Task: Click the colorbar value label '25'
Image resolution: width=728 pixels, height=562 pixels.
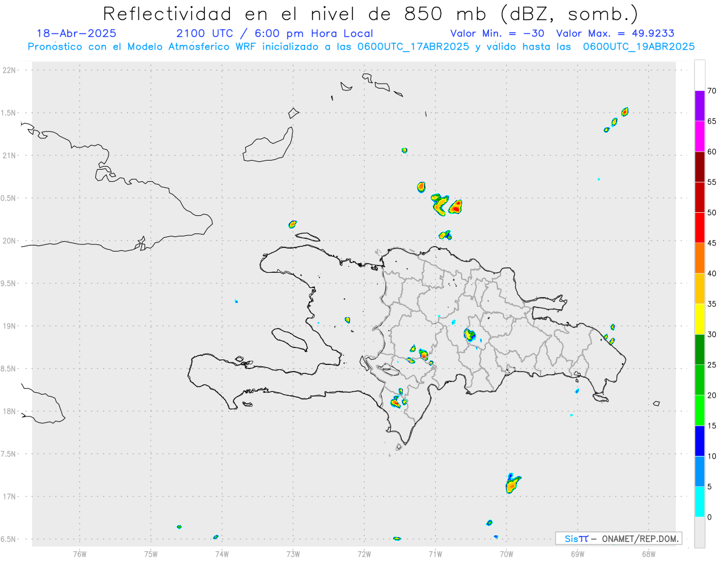Action: click(x=712, y=365)
